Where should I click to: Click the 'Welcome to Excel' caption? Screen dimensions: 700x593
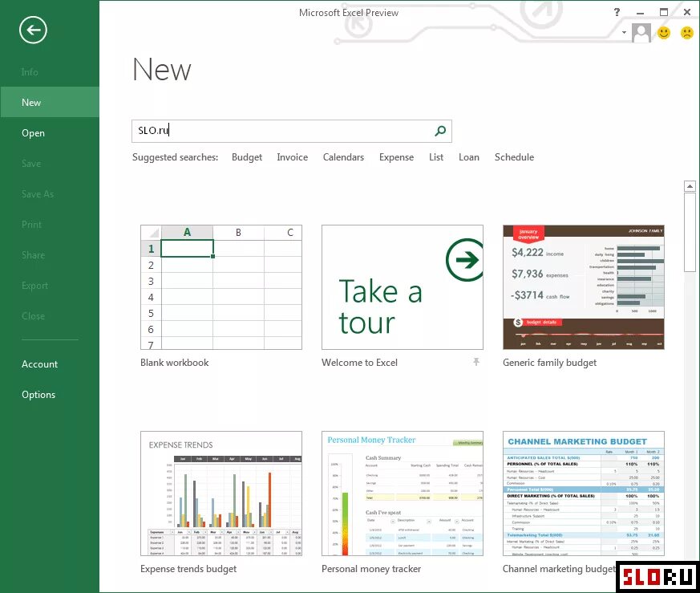pyautogui.click(x=359, y=363)
